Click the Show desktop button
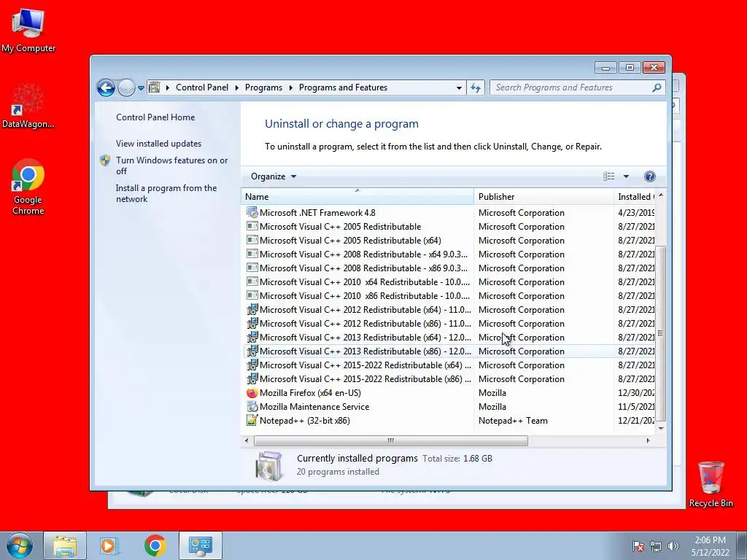 pyautogui.click(x=742, y=545)
